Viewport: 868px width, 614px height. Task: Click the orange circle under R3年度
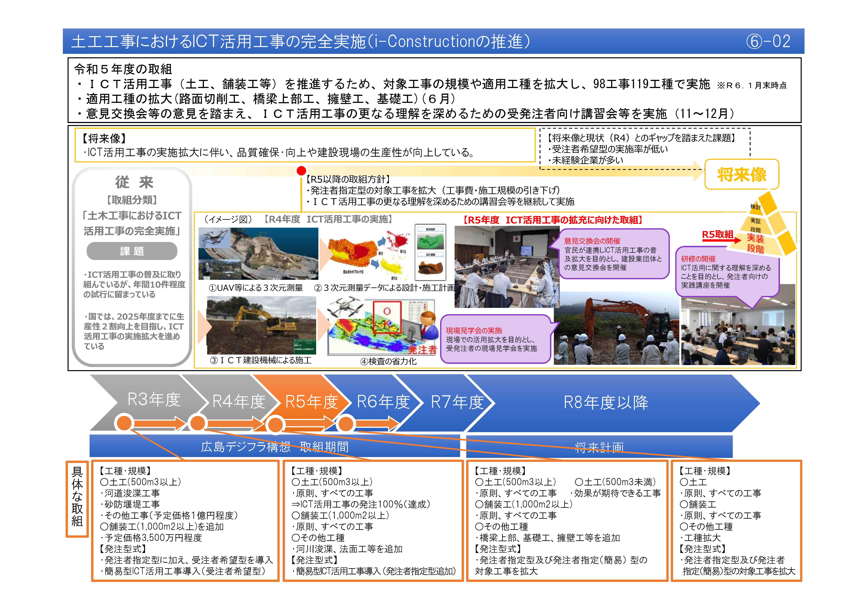(124, 423)
